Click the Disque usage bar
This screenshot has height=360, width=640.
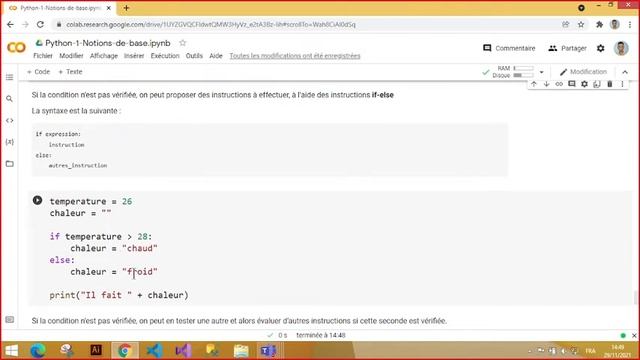coord(524,76)
